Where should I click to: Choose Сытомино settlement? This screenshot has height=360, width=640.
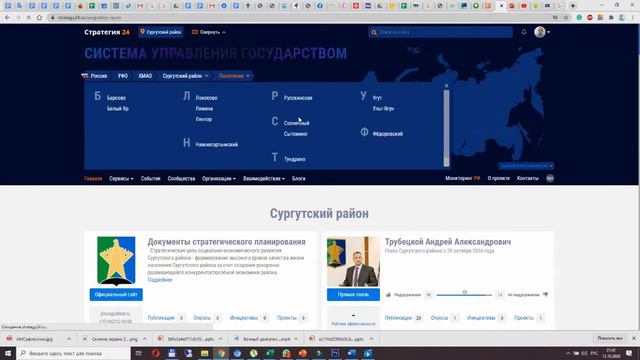point(296,134)
